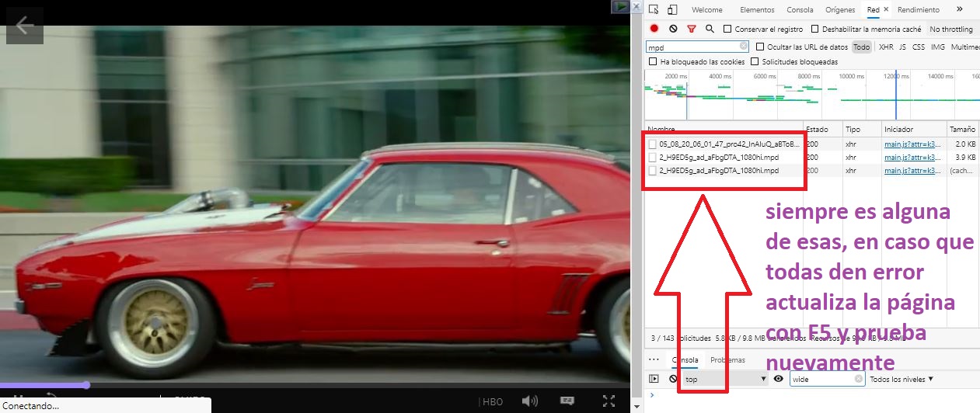
Task: Click the video progress bar handle
Action: pos(86,384)
